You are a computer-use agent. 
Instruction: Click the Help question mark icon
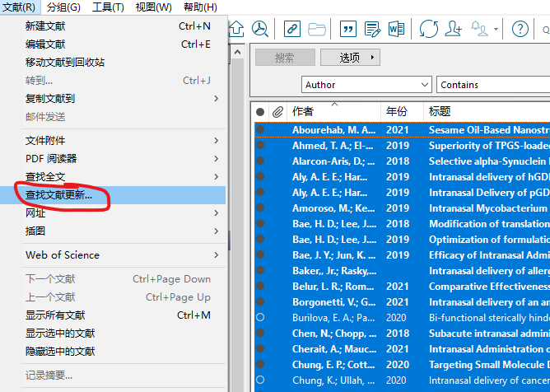click(x=520, y=29)
